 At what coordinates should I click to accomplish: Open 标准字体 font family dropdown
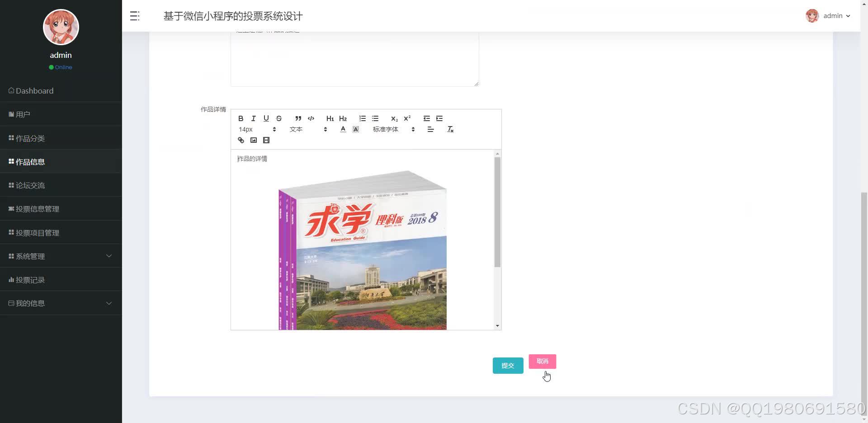coord(394,129)
